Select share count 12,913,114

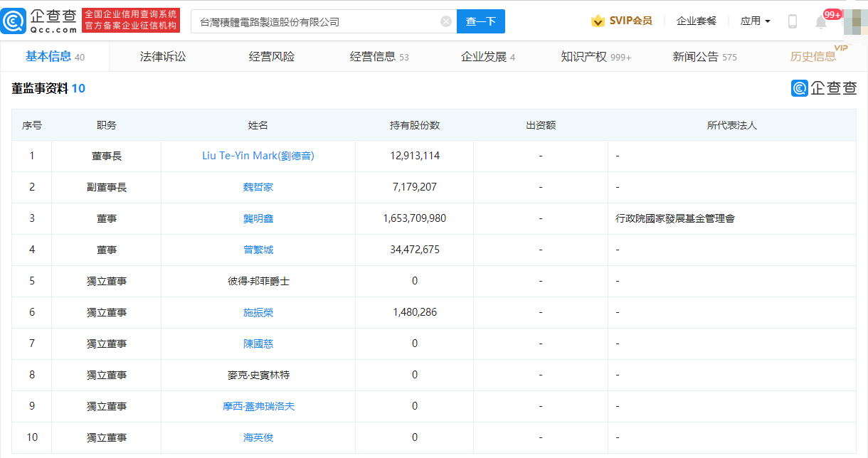coord(415,156)
